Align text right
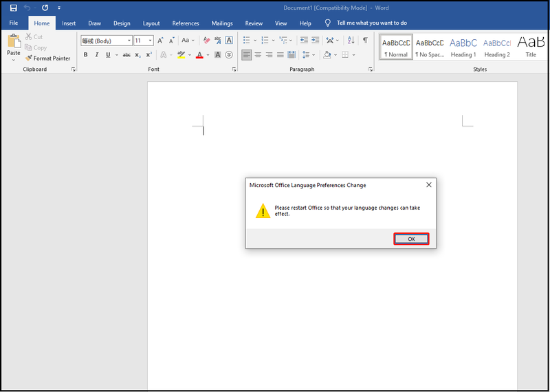Screen dimensions: 550x392 click(x=269, y=55)
